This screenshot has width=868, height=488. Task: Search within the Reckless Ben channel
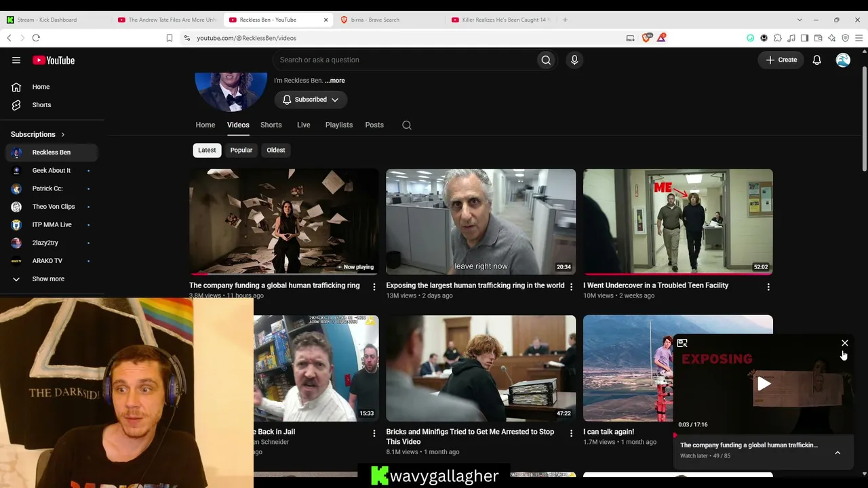[x=407, y=125]
